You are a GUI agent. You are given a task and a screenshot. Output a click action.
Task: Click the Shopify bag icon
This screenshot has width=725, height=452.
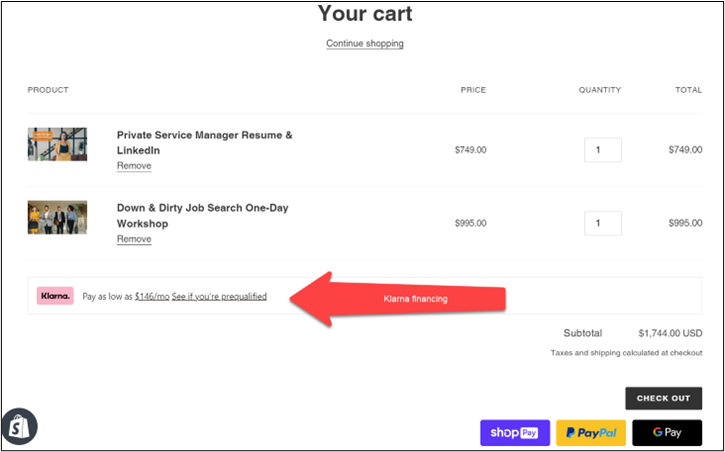click(x=19, y=427)
